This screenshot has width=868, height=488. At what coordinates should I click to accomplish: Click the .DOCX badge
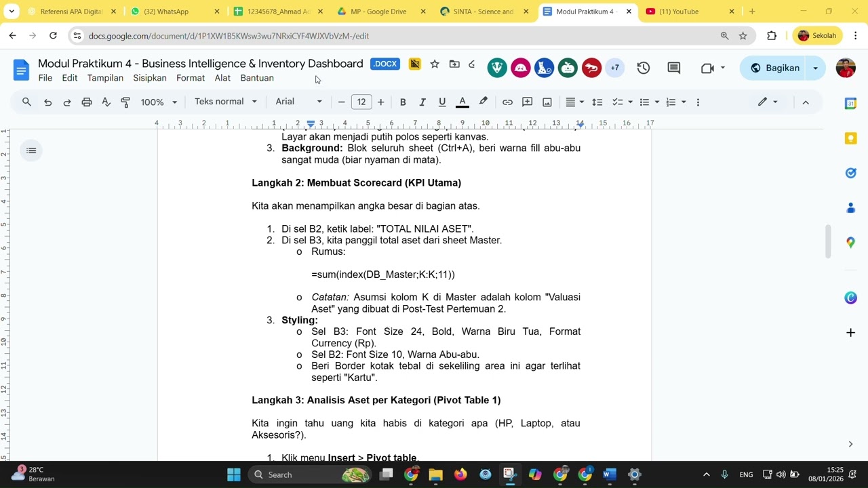(385, 64)
